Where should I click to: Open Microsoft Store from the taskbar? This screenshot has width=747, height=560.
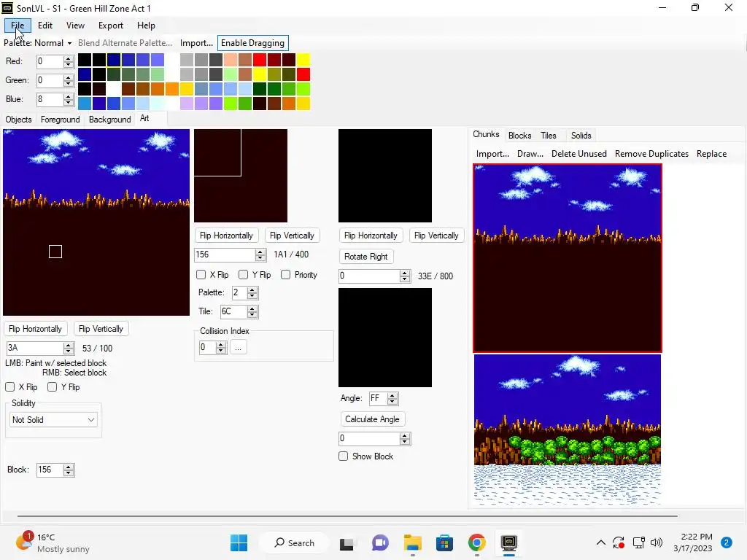(444, 542)
